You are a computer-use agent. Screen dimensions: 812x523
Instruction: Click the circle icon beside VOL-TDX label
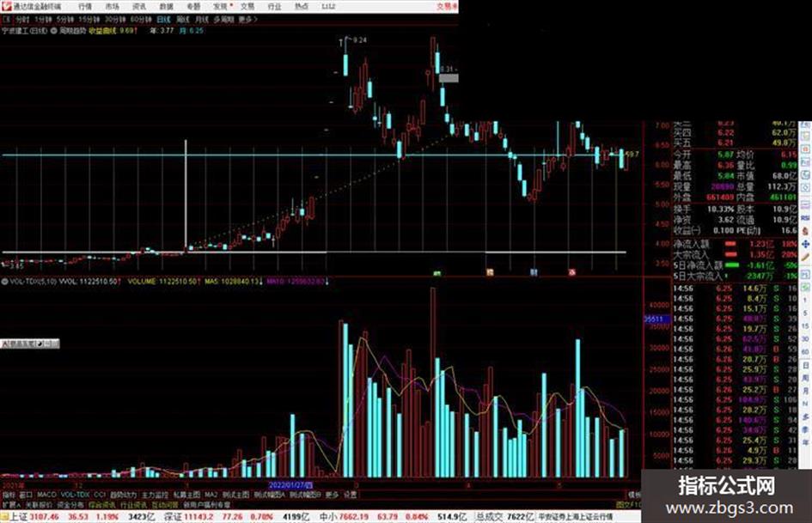pos(4,282)
